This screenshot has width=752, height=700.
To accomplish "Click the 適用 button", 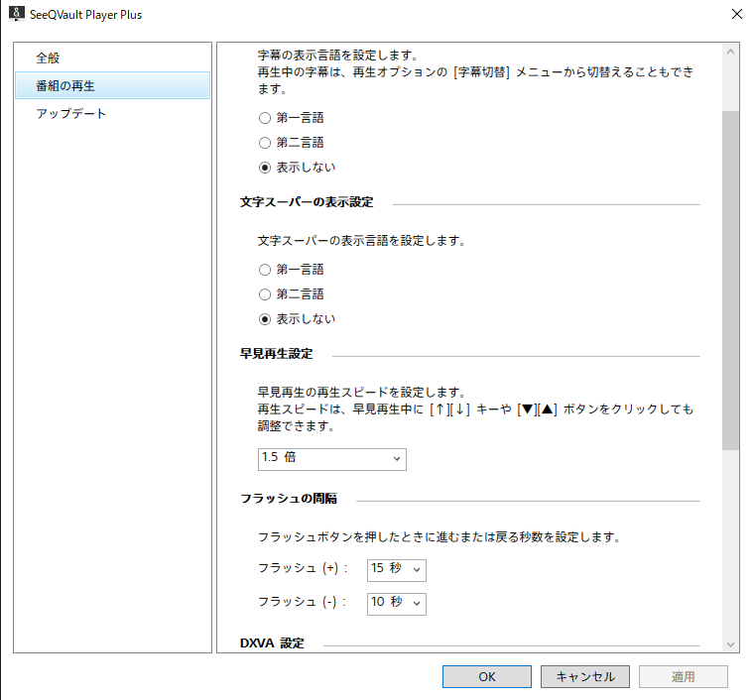I will pos(684,676).
